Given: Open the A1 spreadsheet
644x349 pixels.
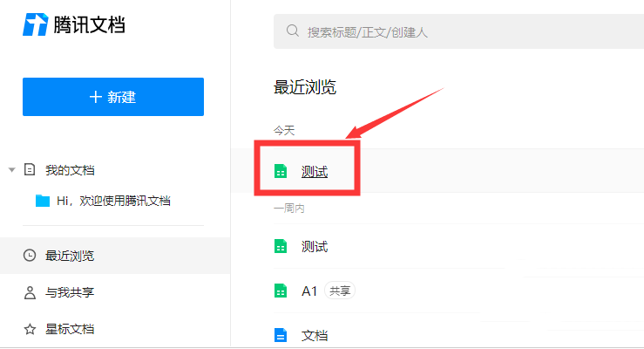Looking at the screenshot, I should tap(309, 291).
